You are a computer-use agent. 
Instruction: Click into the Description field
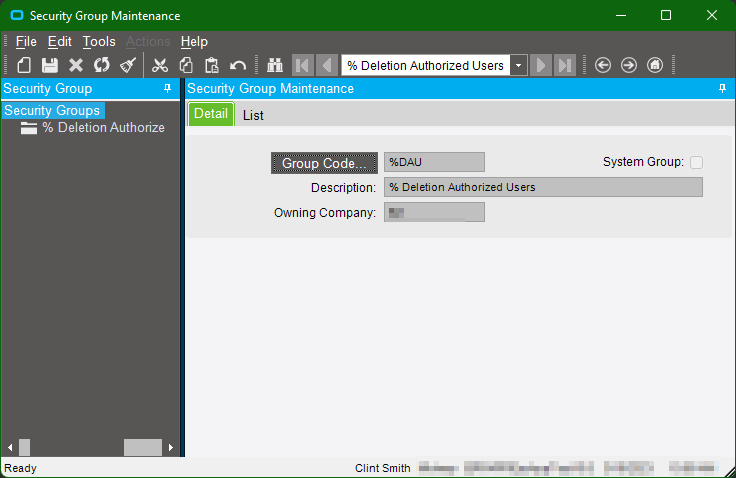pyautogui.click(x=543, y=187)
